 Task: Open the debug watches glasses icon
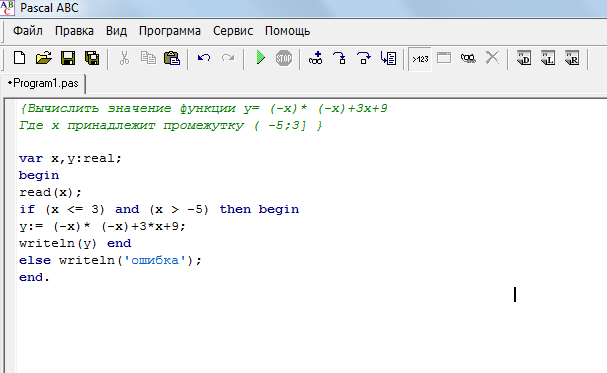point(468,58)
